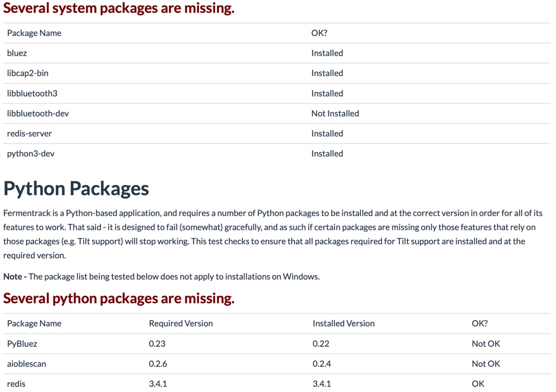Click the 'Installed' status for python3-dev

tap(327, 154)
